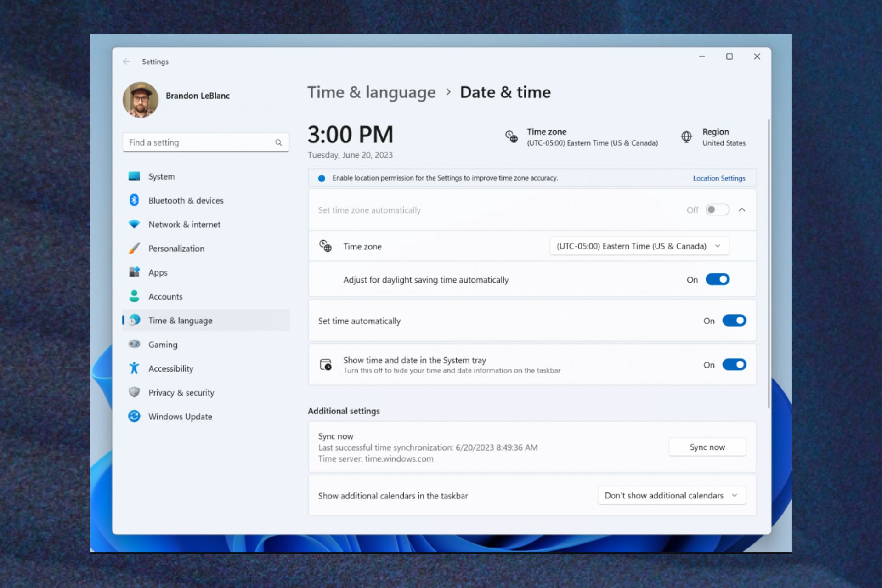Disable daylight saving time automatic adjustment
Image resolution: width=882 pixels, height=588 pixels.
[717, 279]
